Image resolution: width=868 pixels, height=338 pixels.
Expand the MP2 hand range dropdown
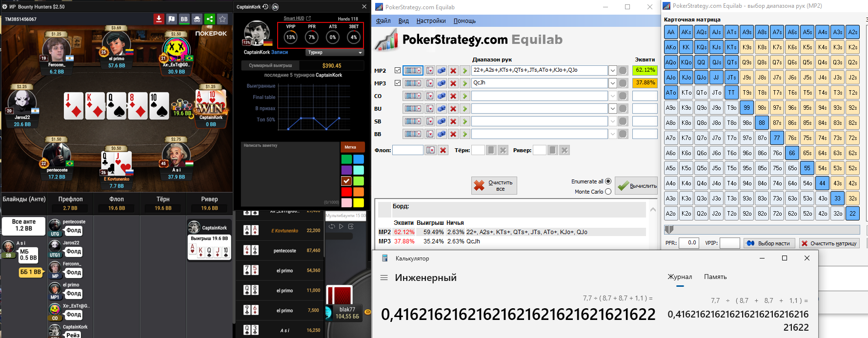coord(612,71)
